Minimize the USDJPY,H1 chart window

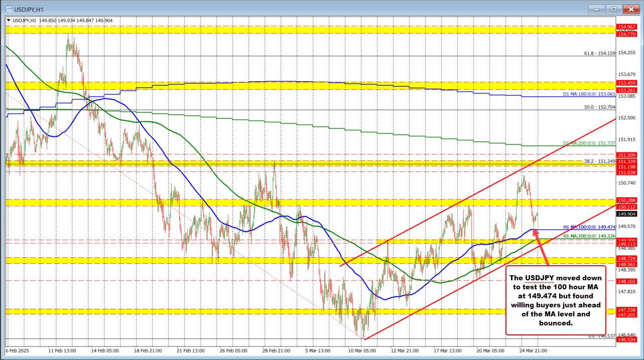597,9
